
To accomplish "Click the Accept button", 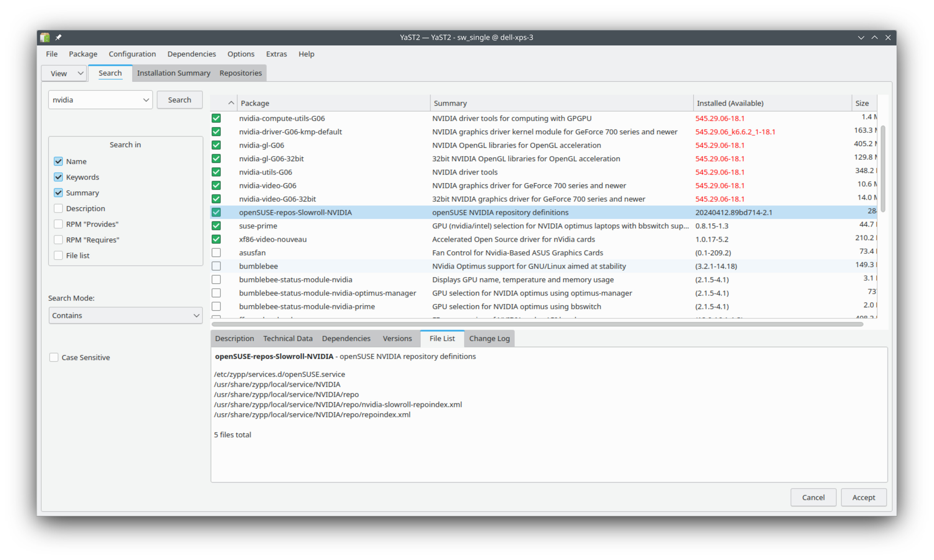I will tap(864, 498).
